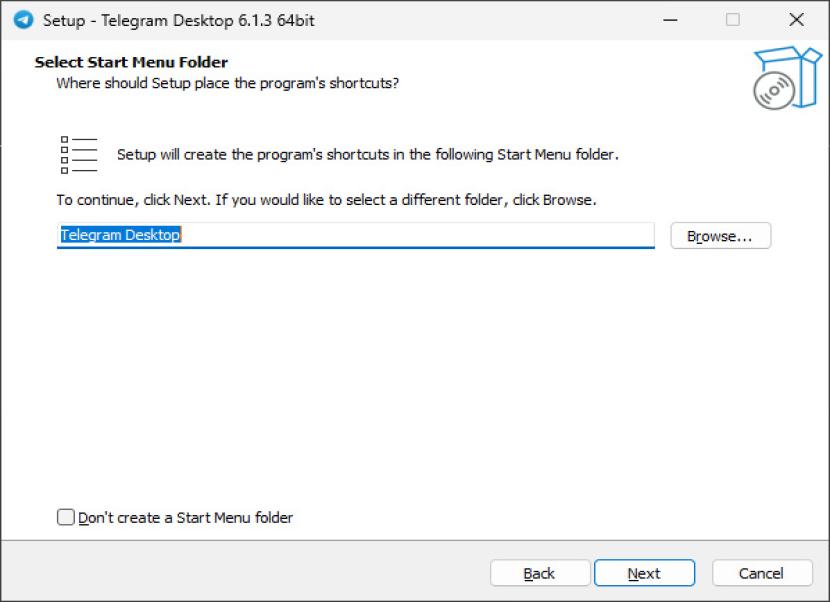Click the "Setup will create the program's shortcuts" text

click(368, 155)
